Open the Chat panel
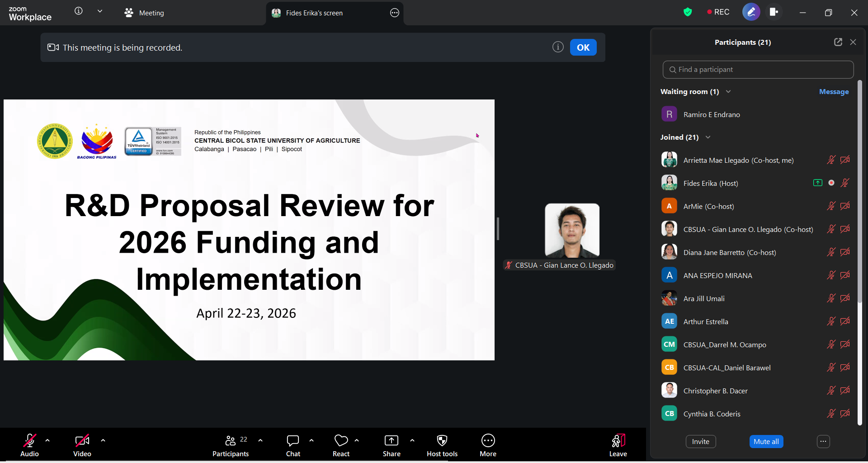The height and width of the screenshot is (463, 868). [293, 445]
